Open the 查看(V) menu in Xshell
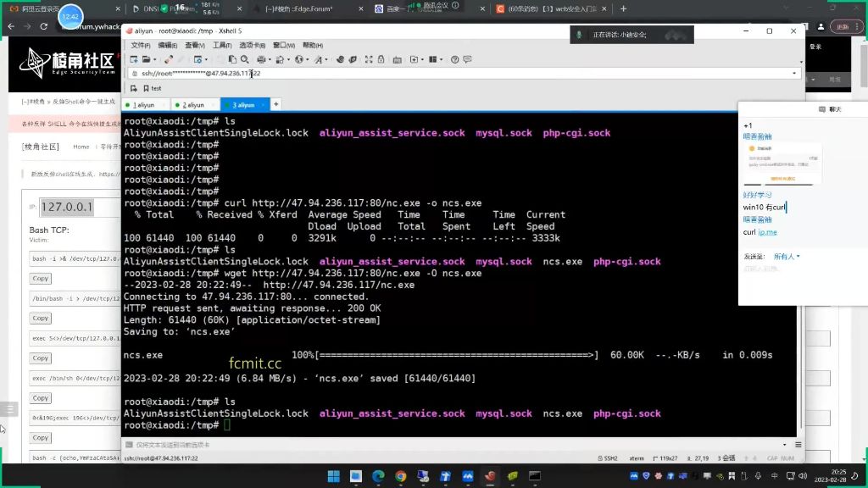Viewport: 868px width, 488px height. point(195,46)
